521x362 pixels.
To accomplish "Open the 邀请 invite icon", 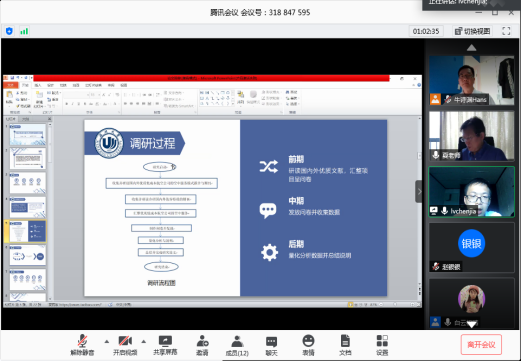I will click(202, 345).
